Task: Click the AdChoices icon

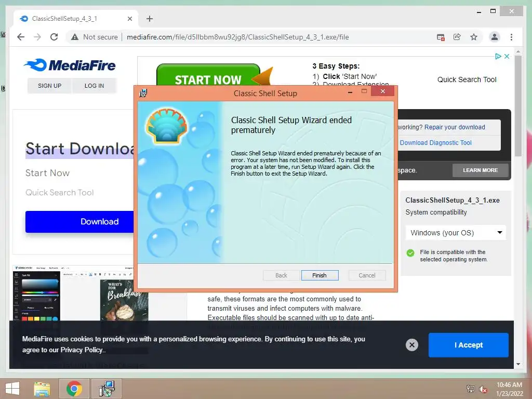Action: [x=498, y=56]
